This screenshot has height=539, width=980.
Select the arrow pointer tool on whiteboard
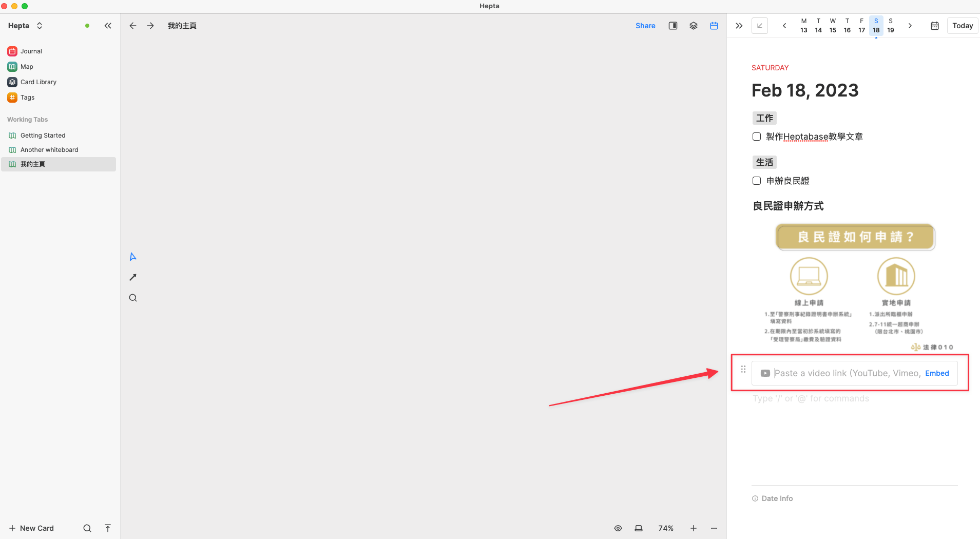click(133, 257)
